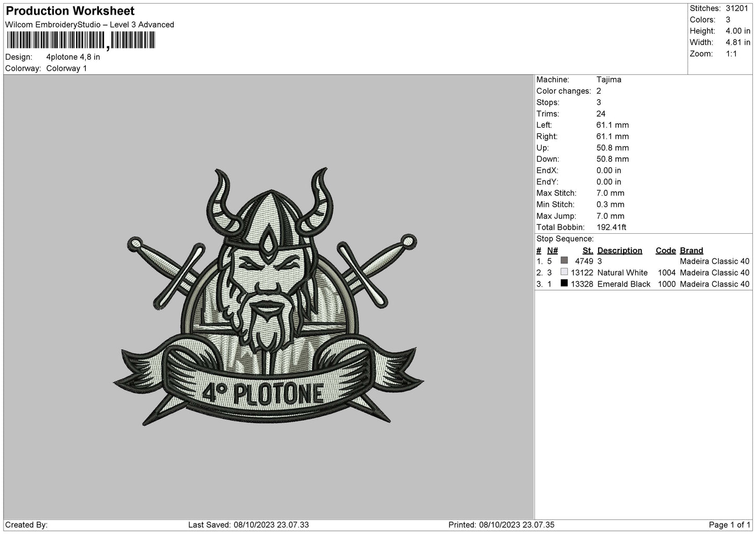Click the 4° PLOTONE banner text in design
The height and width of the screenshot is (534, 756).
[262, 394]
